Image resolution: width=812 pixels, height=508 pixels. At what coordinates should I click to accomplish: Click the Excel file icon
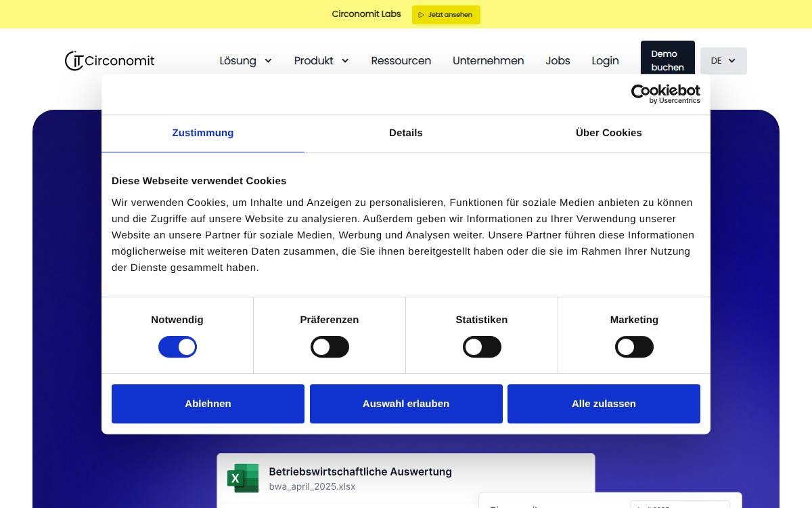coord(243,478)
